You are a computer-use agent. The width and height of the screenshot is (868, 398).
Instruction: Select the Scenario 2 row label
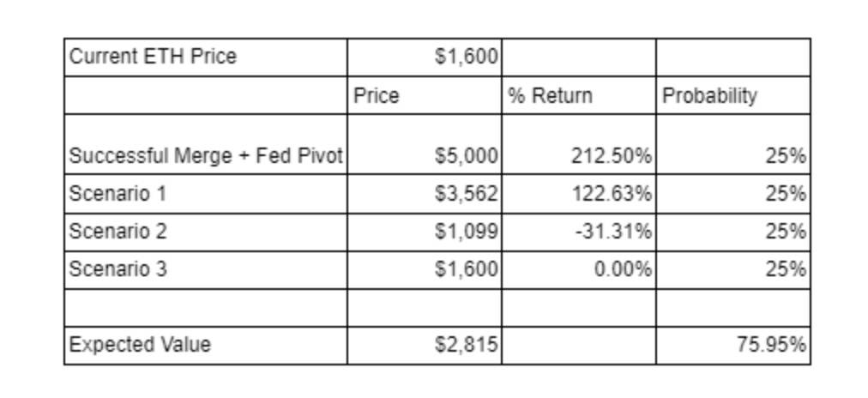tap(206, 232)
